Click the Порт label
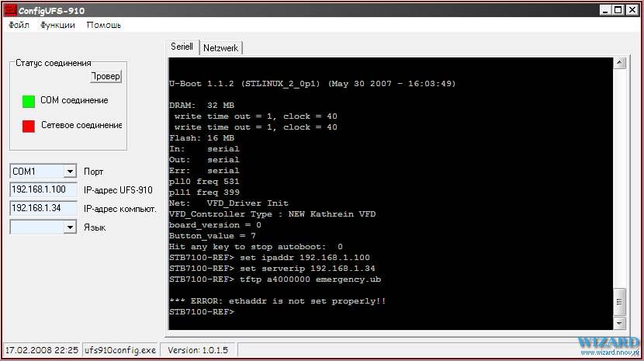This screenshot has height=361, width=644. [94, 172]
